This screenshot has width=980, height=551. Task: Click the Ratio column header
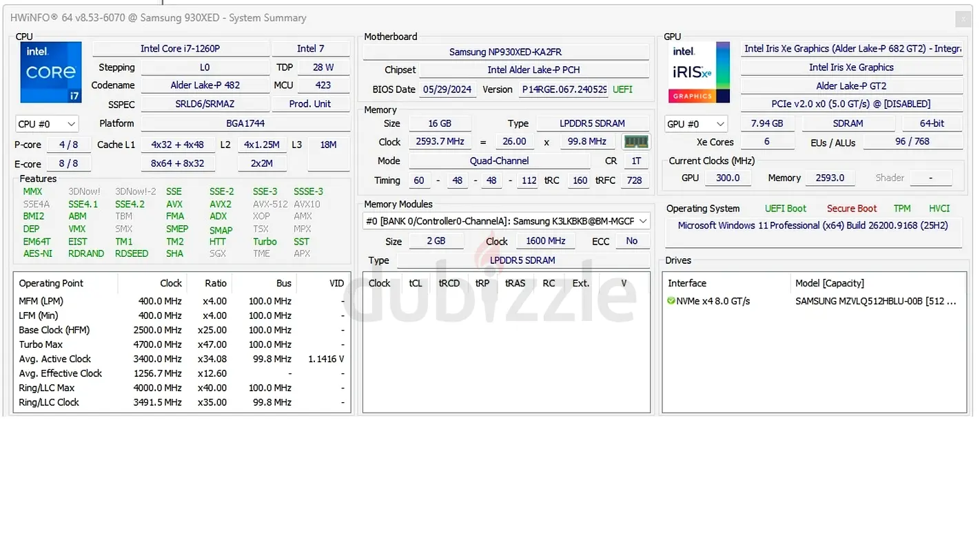210,283
